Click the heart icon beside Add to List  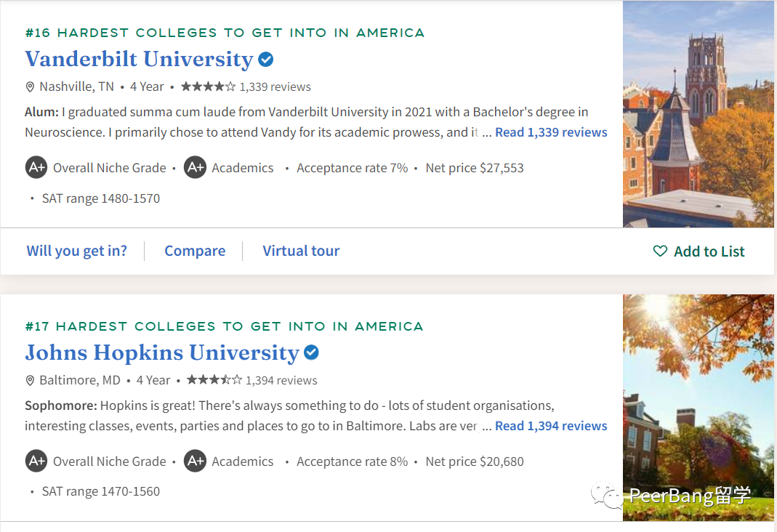point(660,251)
